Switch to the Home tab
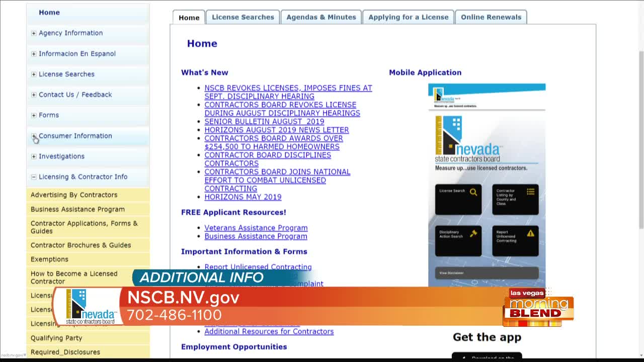The height and width of the screenshot is (362, 644). tap(189, 17)
